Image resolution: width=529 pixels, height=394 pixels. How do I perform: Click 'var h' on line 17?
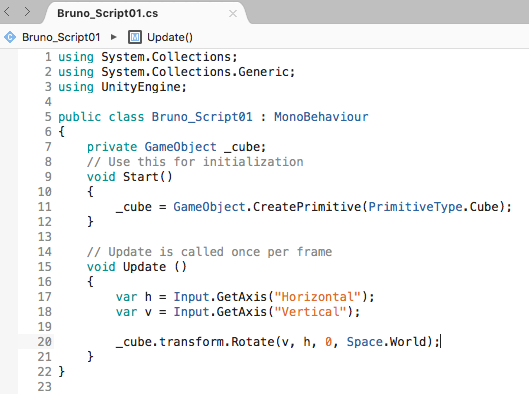134,297
